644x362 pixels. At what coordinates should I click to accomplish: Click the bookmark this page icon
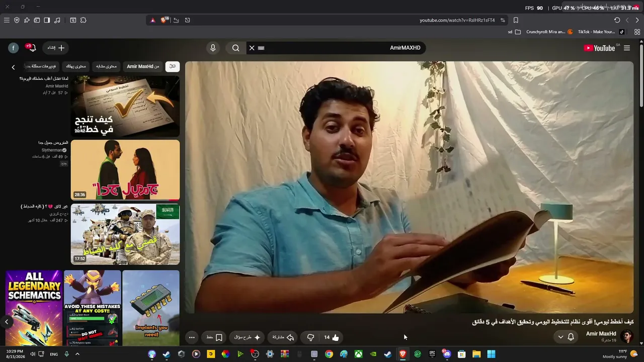[x=516, y=20]
